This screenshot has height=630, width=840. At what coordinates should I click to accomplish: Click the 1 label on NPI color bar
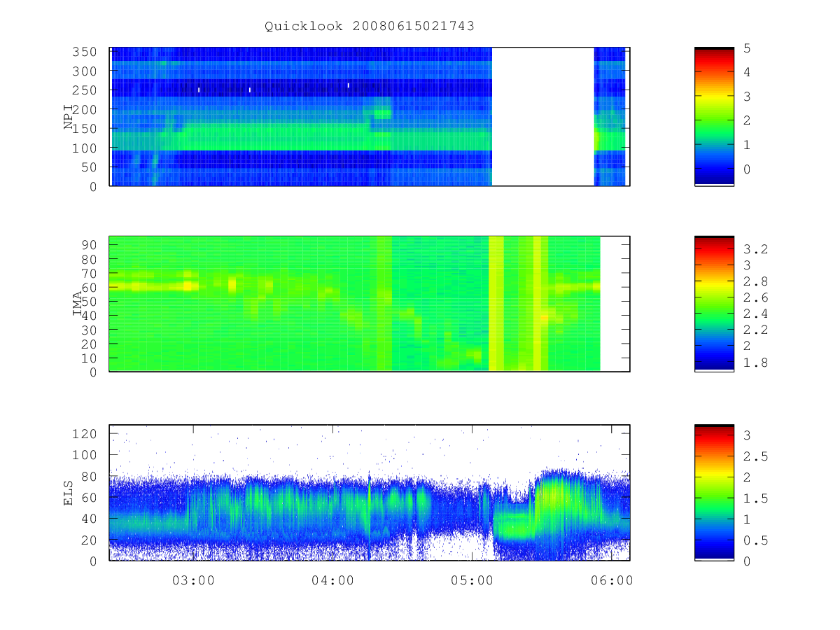click(x=748, y=145)
